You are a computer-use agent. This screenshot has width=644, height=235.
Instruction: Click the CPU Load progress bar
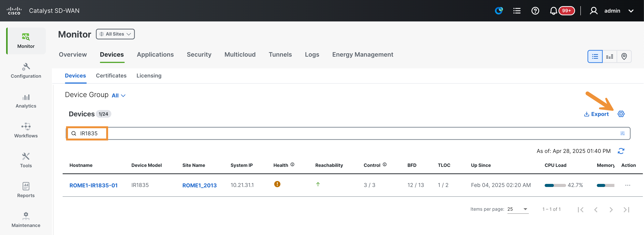pos(555,185)
